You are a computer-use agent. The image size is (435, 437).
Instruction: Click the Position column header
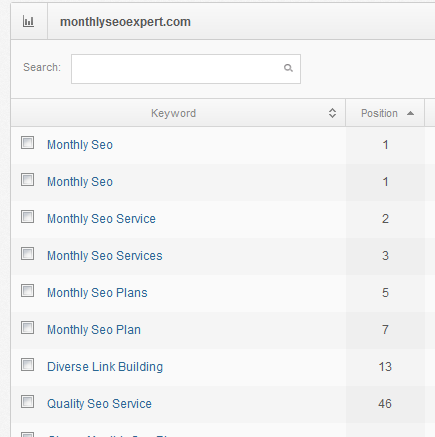[385, 113]
